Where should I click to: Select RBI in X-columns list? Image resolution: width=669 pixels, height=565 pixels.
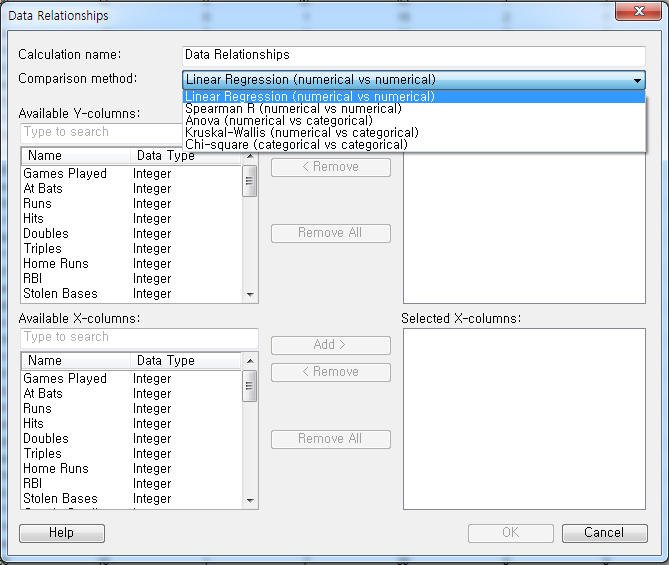(131, 483)
